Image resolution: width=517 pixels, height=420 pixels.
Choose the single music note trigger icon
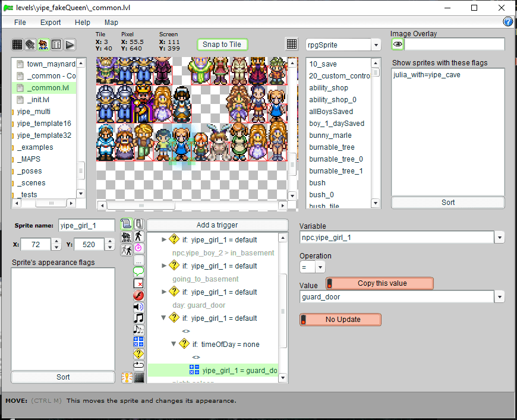tap(138, 318)
